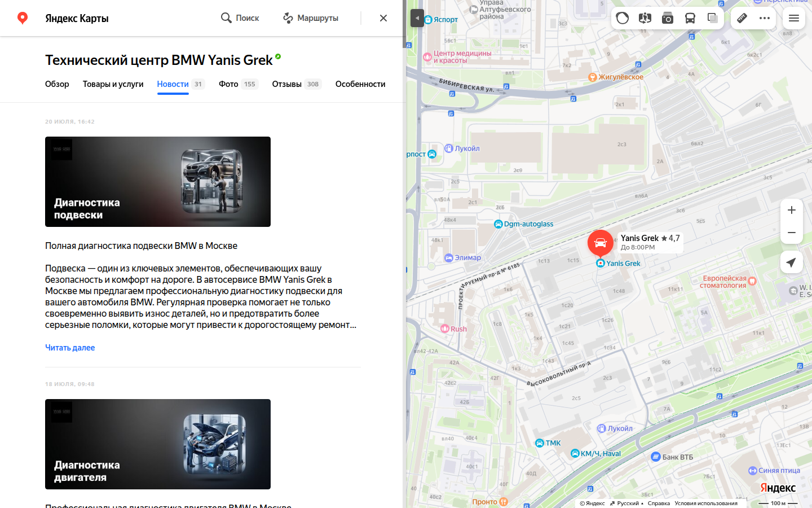Screen dimensions: 812x508
Task: Click the red Yanis Grek car pin
Action: [x=601, y=243]
